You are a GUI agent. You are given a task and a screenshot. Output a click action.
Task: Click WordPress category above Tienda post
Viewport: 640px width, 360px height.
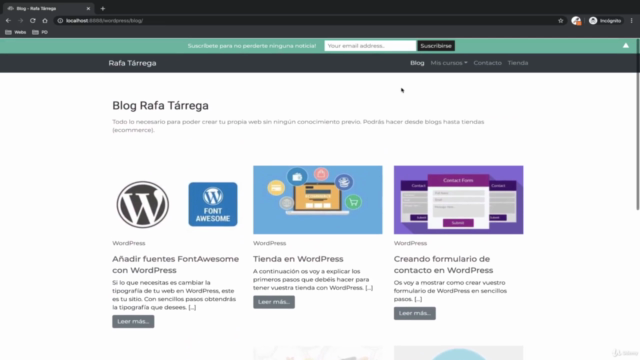(269, 243)
